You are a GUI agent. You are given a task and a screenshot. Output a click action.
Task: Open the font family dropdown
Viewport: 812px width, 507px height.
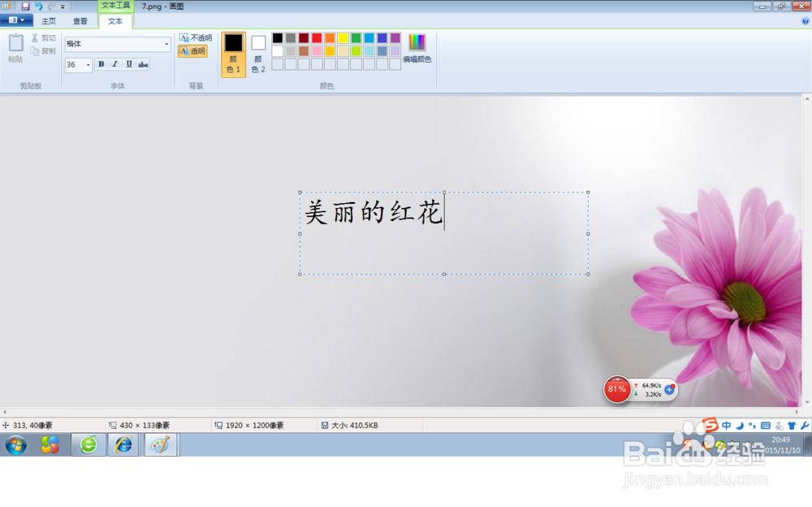click(167, 44)
